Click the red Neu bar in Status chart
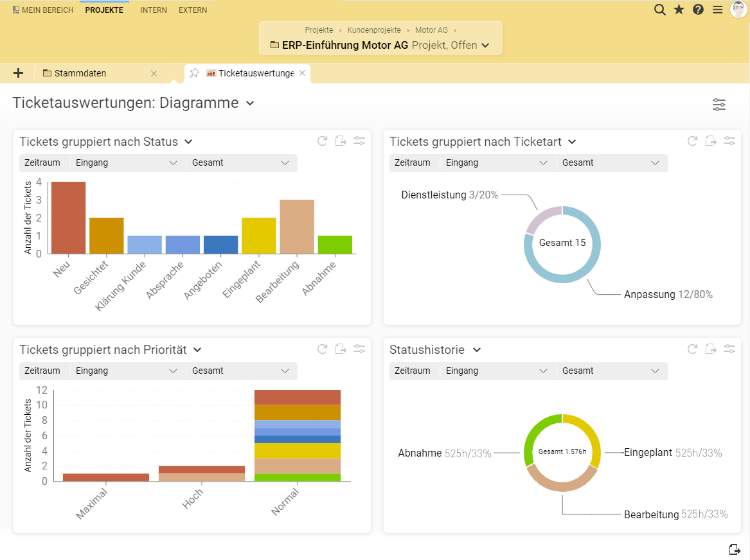This screenshot has height=560, width=750. pos(68,218)
